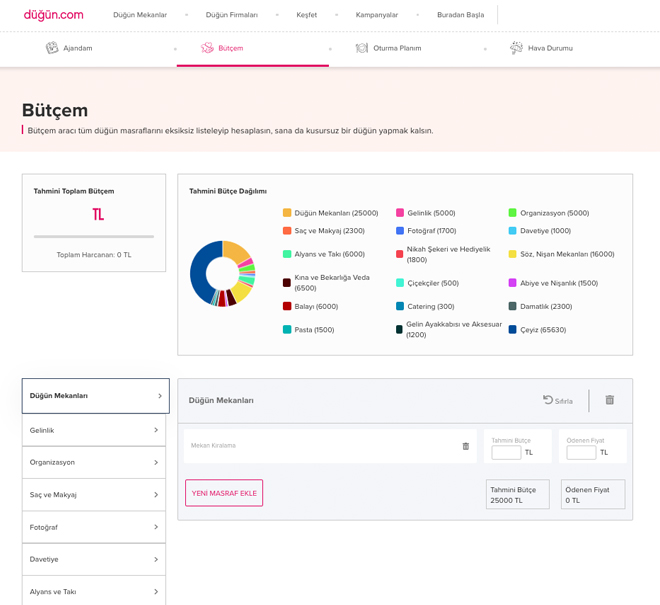
Task: Click the Ödenen Fiyat input field
Action: pyautogui.click(x=581, y=453)
